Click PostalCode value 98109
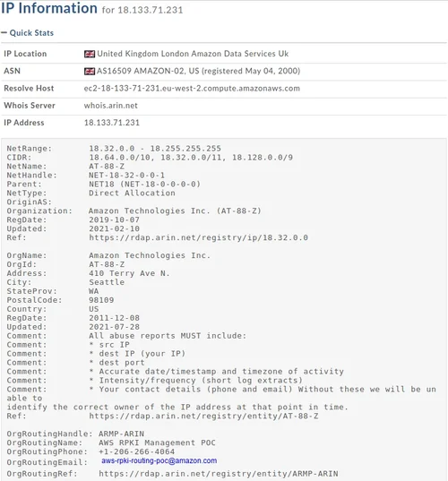 101,300
